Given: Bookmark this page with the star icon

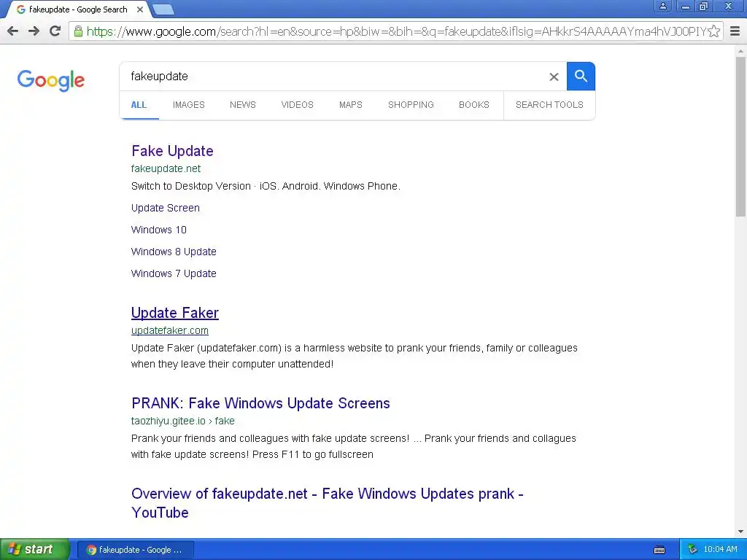Looking at the screenshot, I should (713, 31).
